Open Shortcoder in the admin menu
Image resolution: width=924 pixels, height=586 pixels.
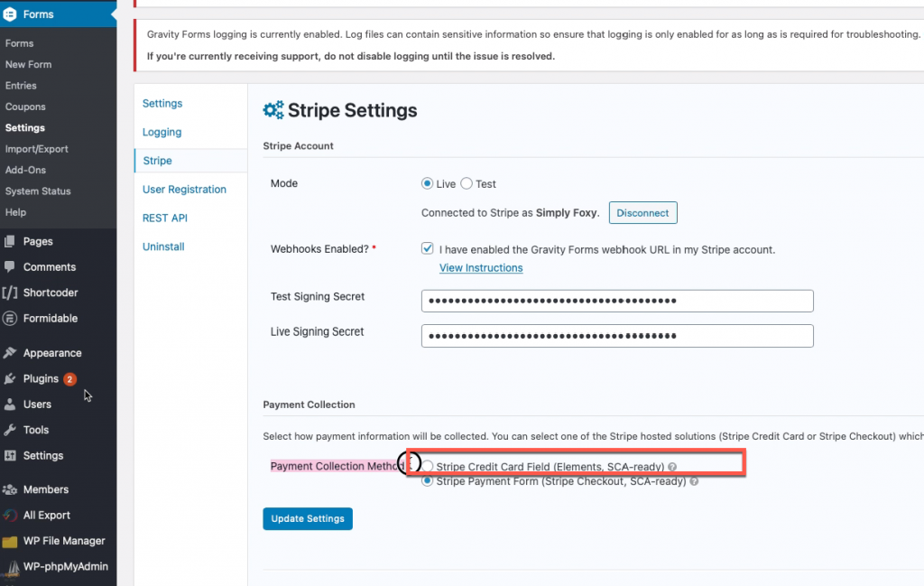coord(51,293)
